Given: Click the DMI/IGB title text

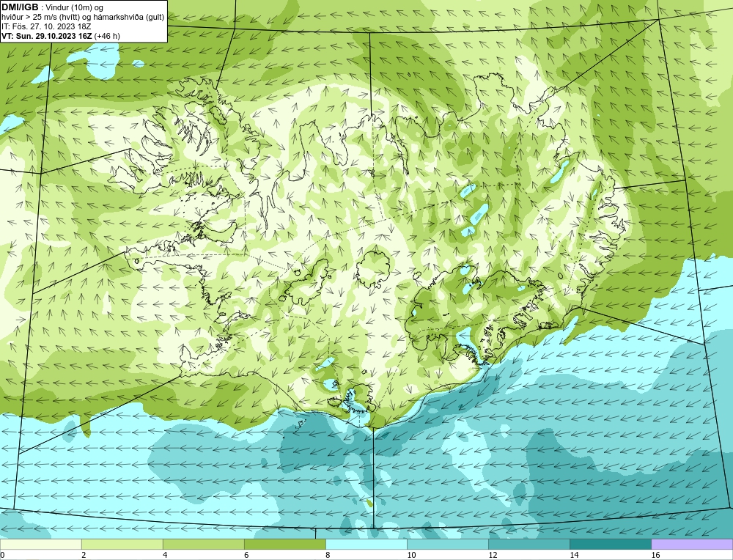Looking at the screenshot, I should point(20,7).
